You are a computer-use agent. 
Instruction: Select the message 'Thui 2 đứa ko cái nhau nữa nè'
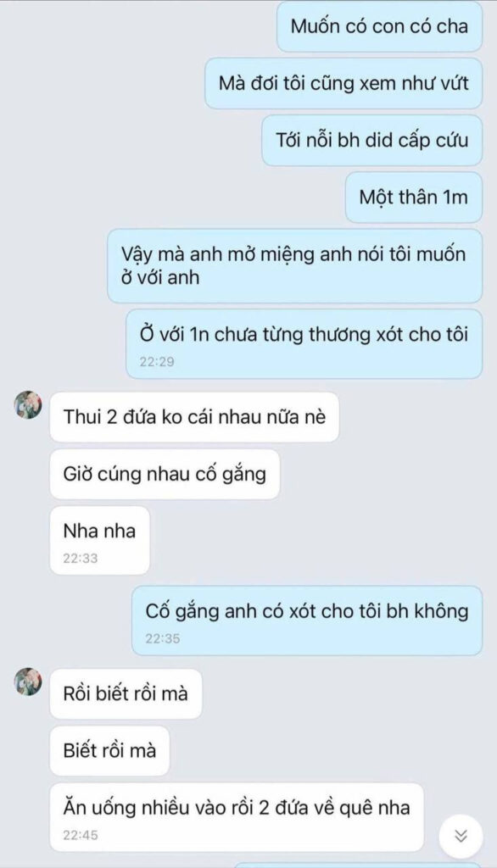point(194,417)
